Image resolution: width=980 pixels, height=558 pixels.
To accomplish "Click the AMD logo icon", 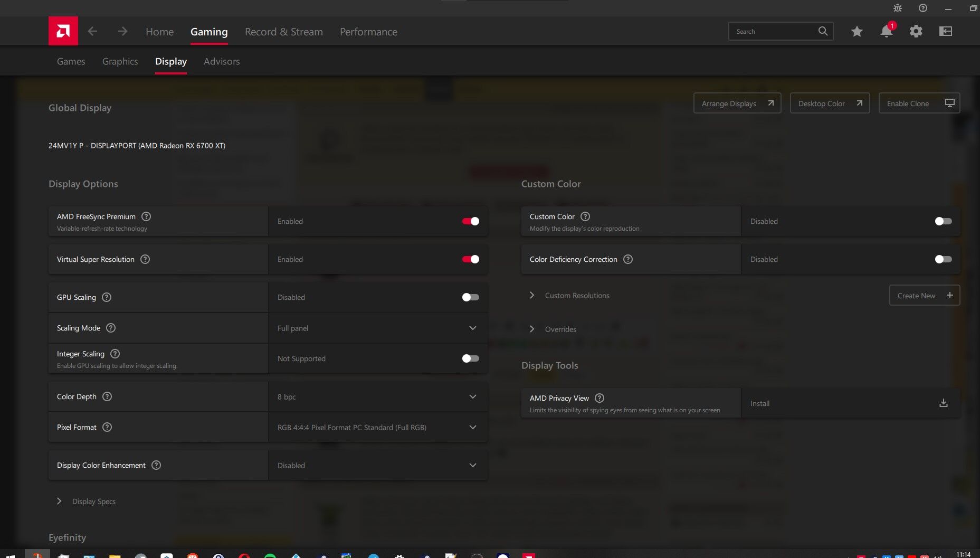I will tap(63, 31).
